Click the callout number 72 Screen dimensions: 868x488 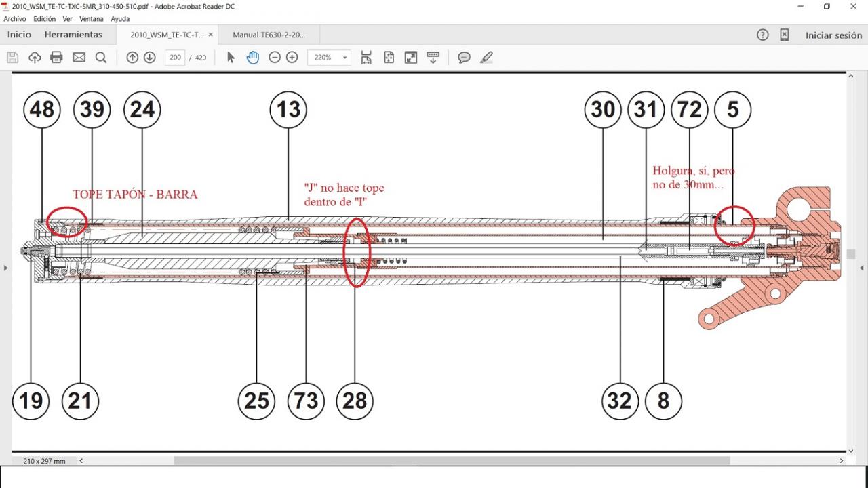pyautogui.click(x=690, y=109)
